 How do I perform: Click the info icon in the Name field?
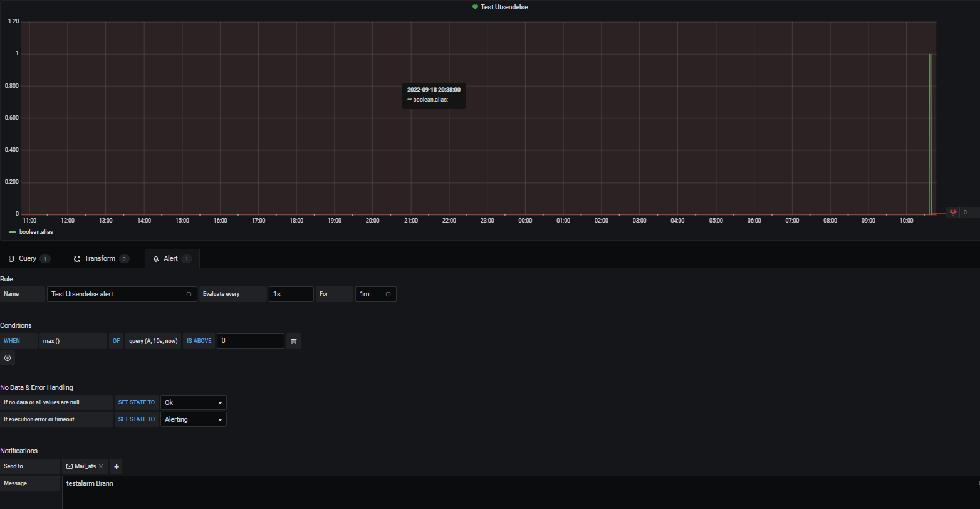click(x=189, y=294)
